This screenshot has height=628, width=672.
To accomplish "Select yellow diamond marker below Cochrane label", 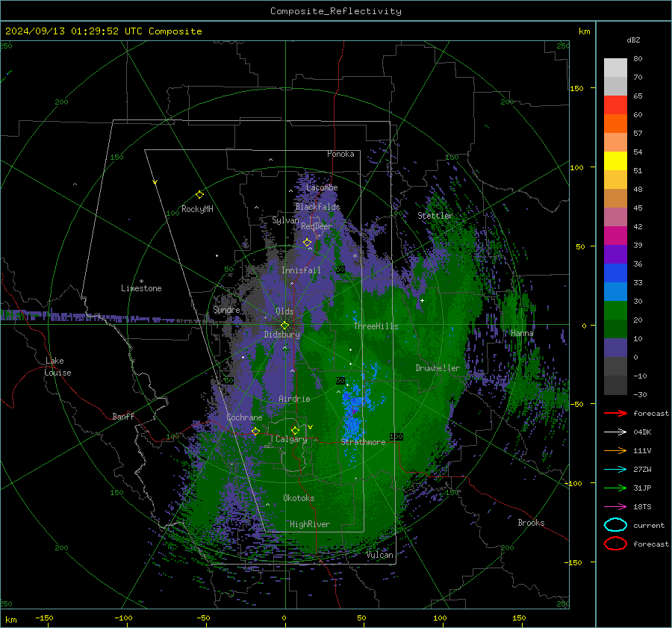I will pyautogui.click(x=255, y=432).
